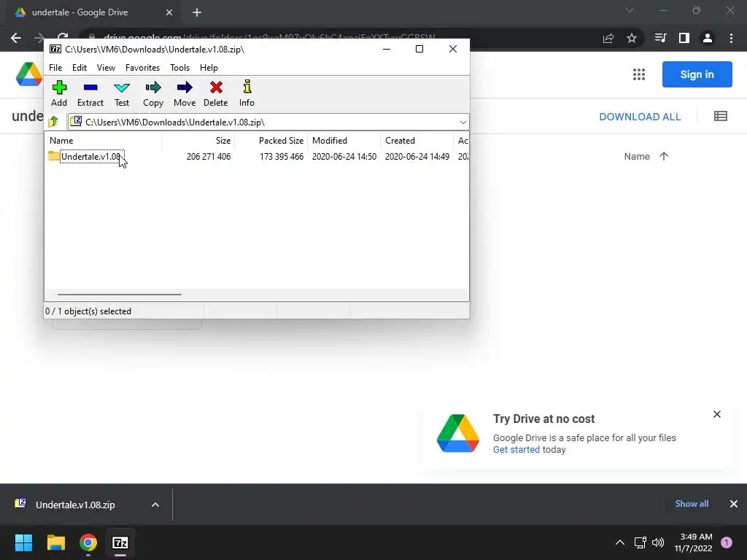The width and height of the screenshot is (747, 560).
Task: Click the Get started link
Action: (516, 450)
